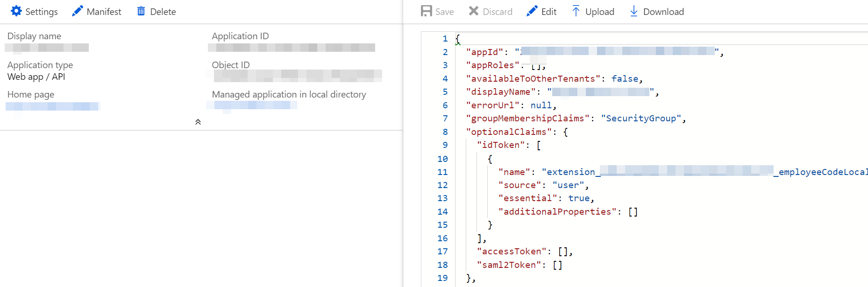Click the true value on line 13
868x287 pixels.
tap(579, 198)
